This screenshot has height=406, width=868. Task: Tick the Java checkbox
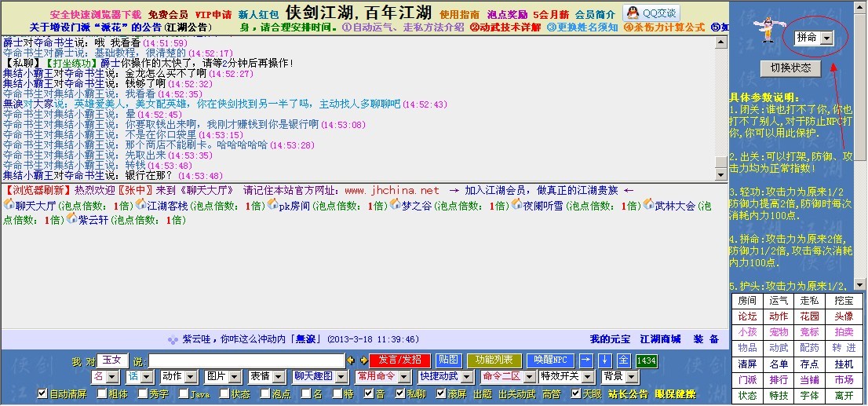pyautogui.click(x=183, y=393)
